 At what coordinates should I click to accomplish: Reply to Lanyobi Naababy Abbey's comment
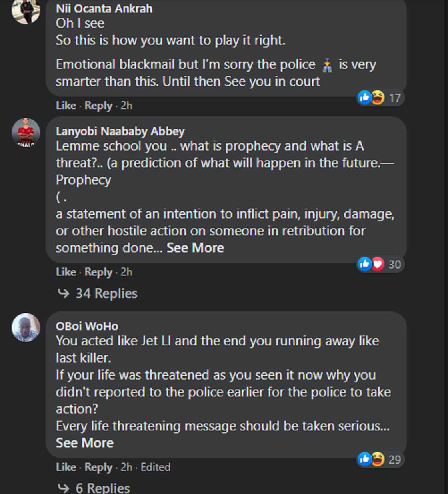(98, 272)
